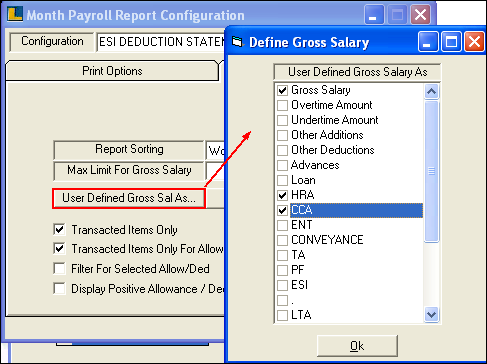Switch to the Print Options tab

point(112,71)
